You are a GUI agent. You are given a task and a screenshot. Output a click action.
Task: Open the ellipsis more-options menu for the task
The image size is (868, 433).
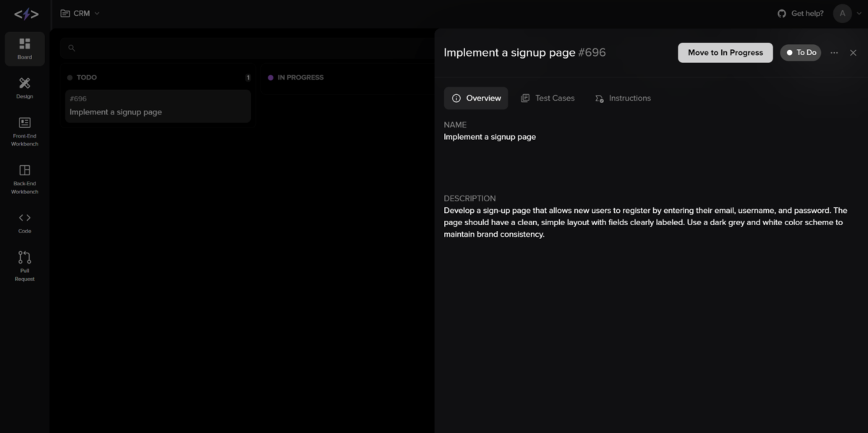tap(834, 52)
